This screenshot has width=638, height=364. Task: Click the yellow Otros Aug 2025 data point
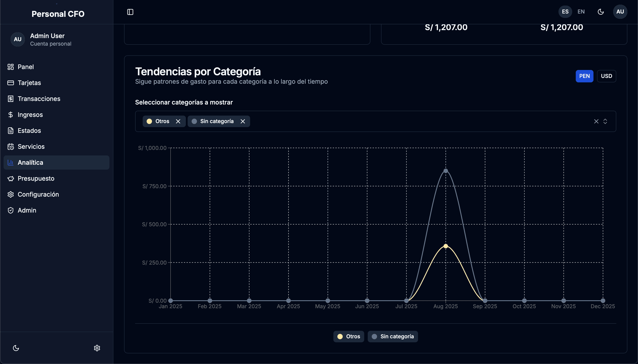445,246
